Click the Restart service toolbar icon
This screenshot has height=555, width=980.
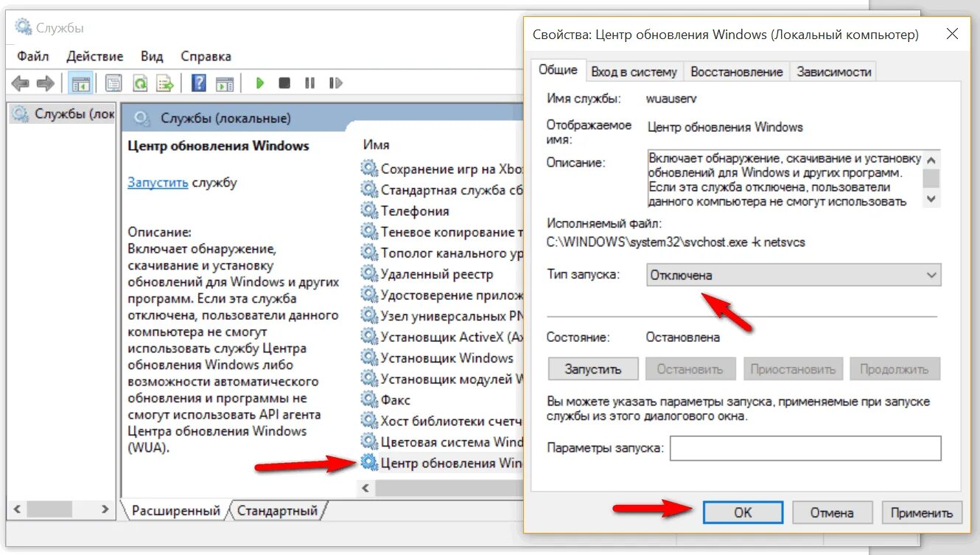[335, 83]
